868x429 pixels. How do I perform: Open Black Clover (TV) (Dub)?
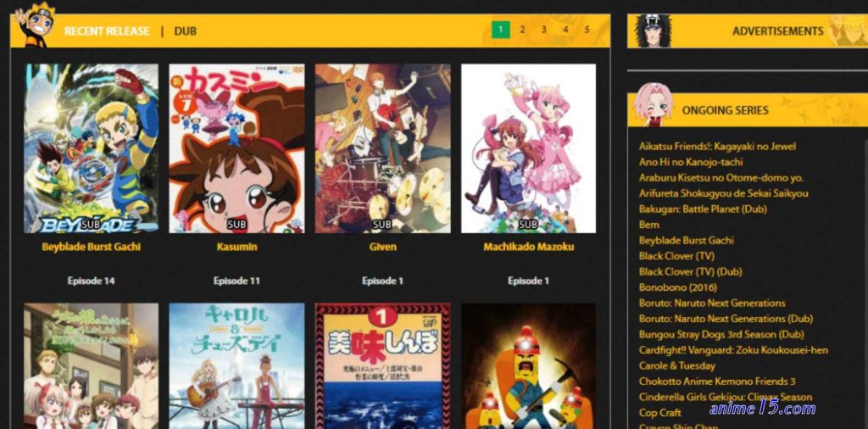pos(690,272)
